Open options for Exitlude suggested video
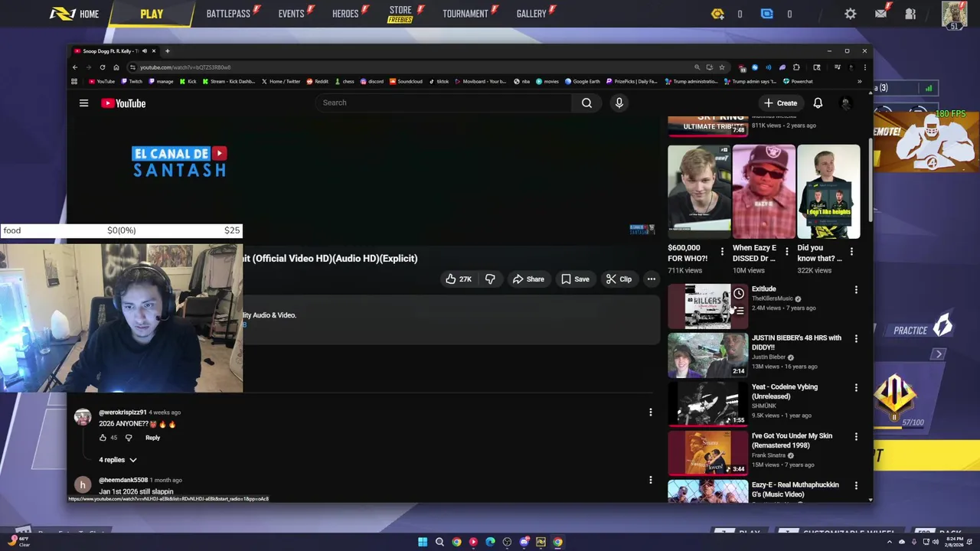This screenshot has height=551, width=980. coord(856,290)
